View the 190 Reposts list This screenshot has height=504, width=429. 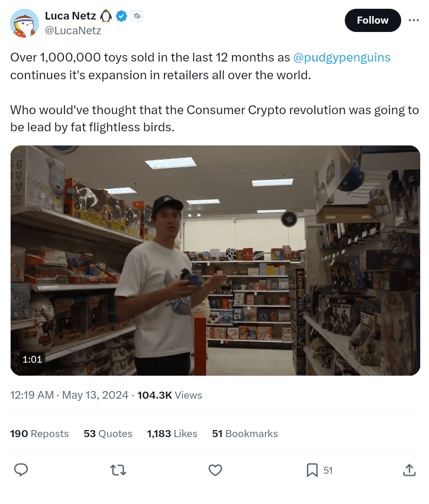click(x=39, y=434)
